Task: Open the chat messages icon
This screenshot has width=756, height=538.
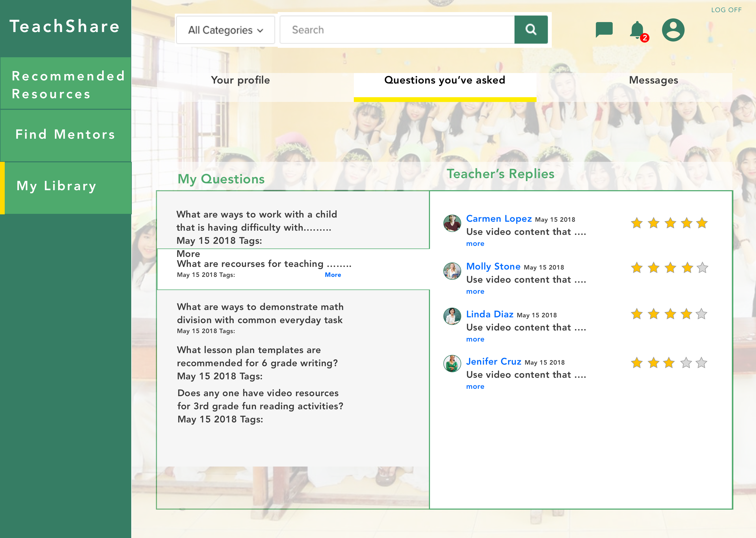Action: [x=604, y=29]
